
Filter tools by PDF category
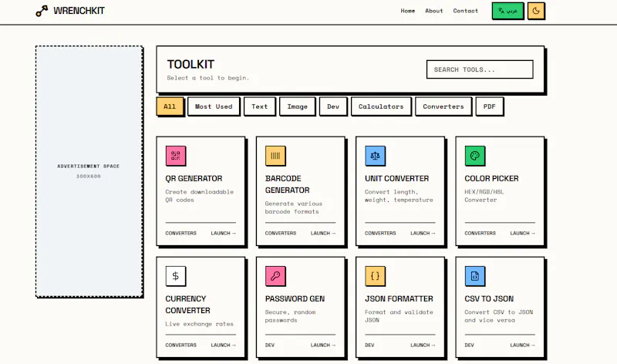(489, 106)
